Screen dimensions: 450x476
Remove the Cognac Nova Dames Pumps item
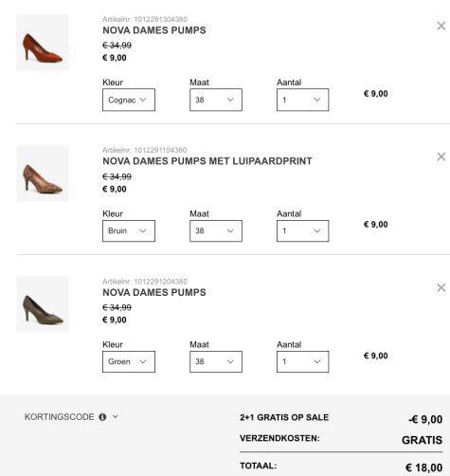[441, 26]
